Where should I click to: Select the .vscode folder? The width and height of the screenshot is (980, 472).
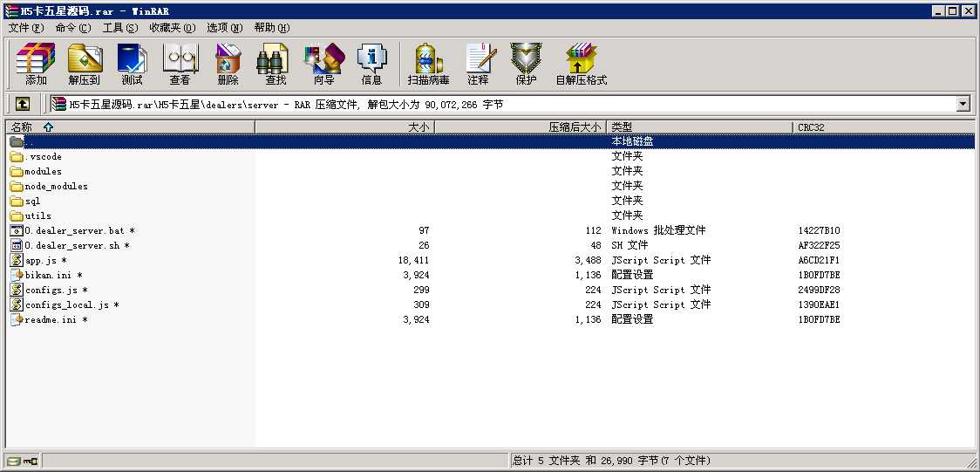[37, 156]
